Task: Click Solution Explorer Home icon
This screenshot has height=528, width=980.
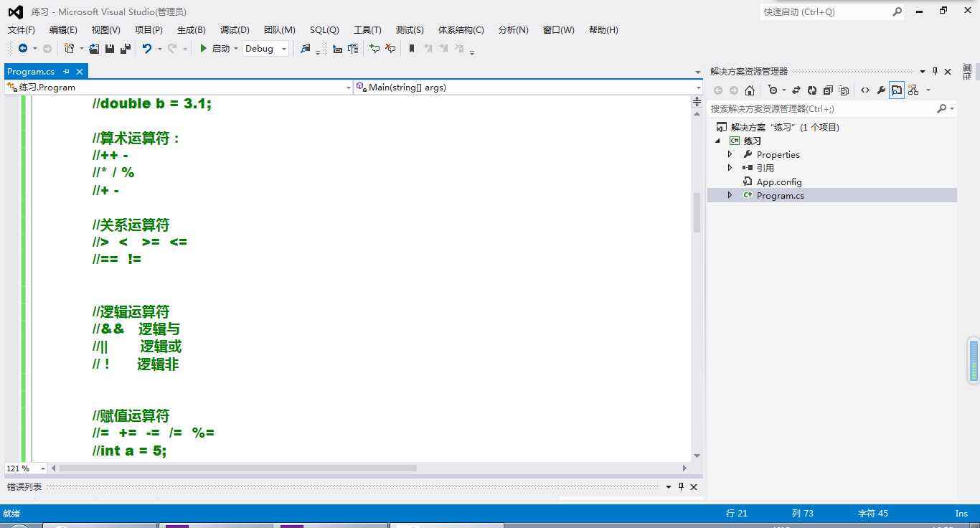Action: click(x=750, y=90)
